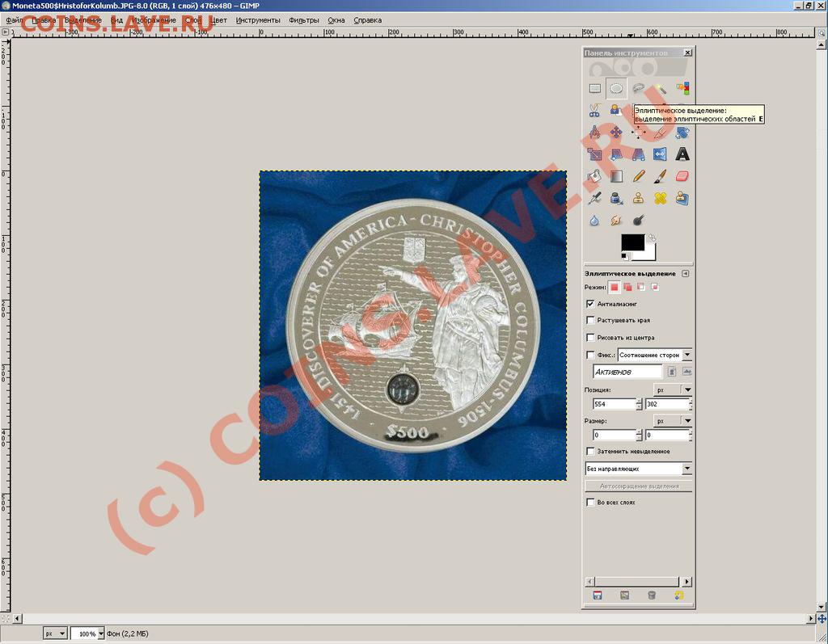
Task: Enable the Рисовать из центра checkbox
Action: pos(590,337)
